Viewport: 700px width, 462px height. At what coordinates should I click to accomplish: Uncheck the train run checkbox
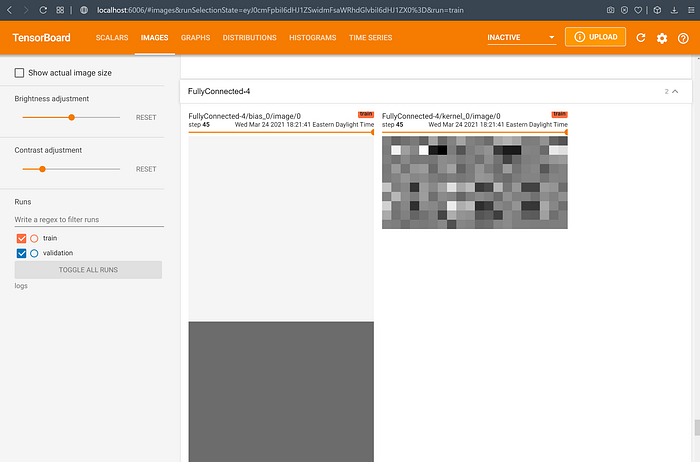tap(21, 238)
